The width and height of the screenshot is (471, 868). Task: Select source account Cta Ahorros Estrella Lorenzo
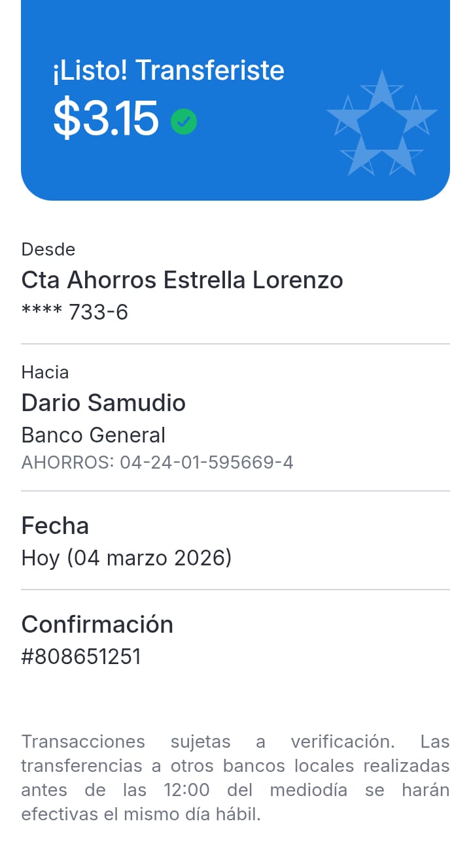[182, 280]
